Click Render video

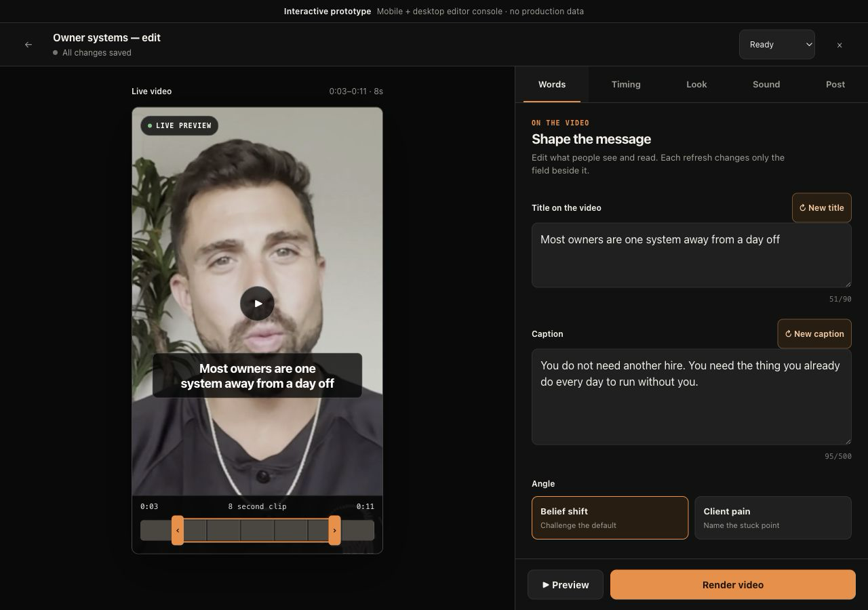(x=733, y=585)
